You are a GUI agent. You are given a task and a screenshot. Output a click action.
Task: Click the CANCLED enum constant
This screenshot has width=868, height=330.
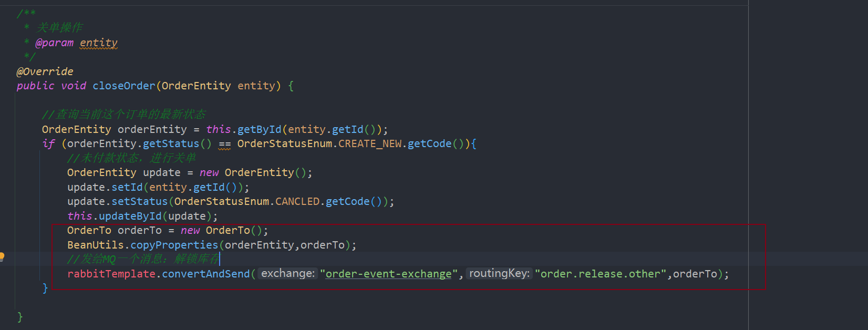click(297, 201)
